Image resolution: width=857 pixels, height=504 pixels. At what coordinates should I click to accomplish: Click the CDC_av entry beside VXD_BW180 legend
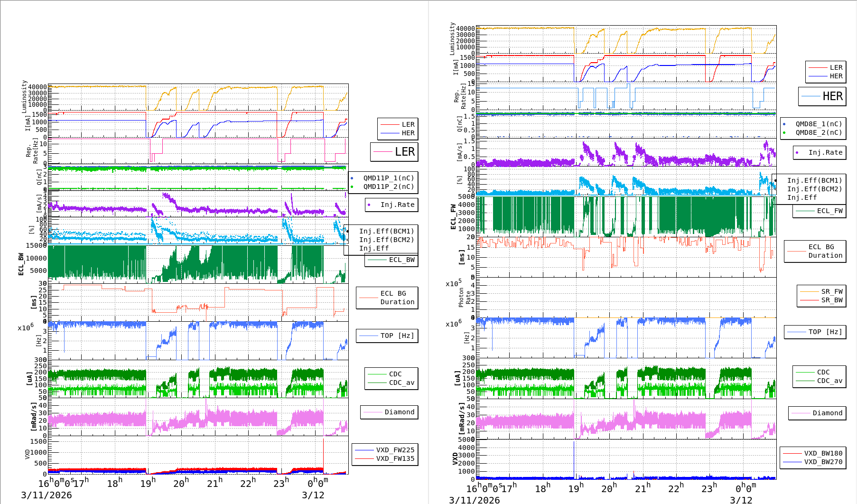pos(829,381)
